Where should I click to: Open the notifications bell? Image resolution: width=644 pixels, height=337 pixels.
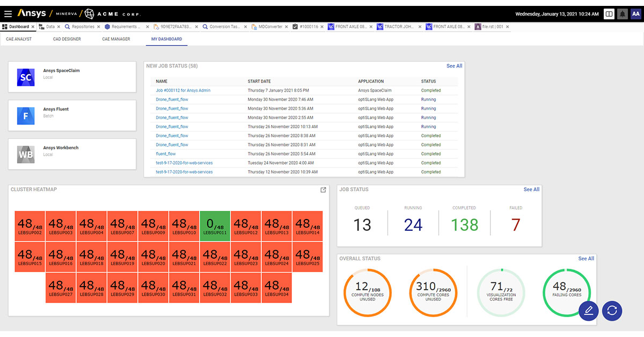[623, 14]
